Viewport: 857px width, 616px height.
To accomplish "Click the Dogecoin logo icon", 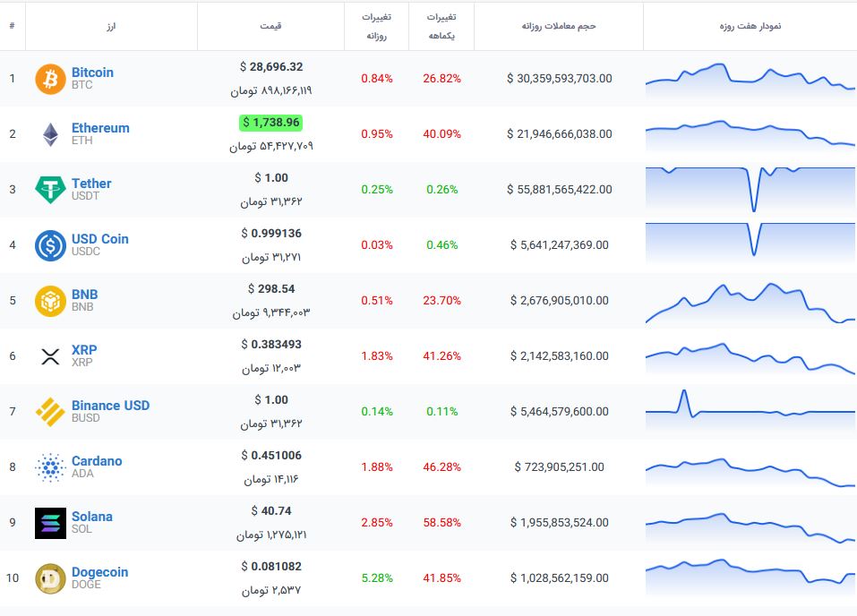I will pos(50,578).
